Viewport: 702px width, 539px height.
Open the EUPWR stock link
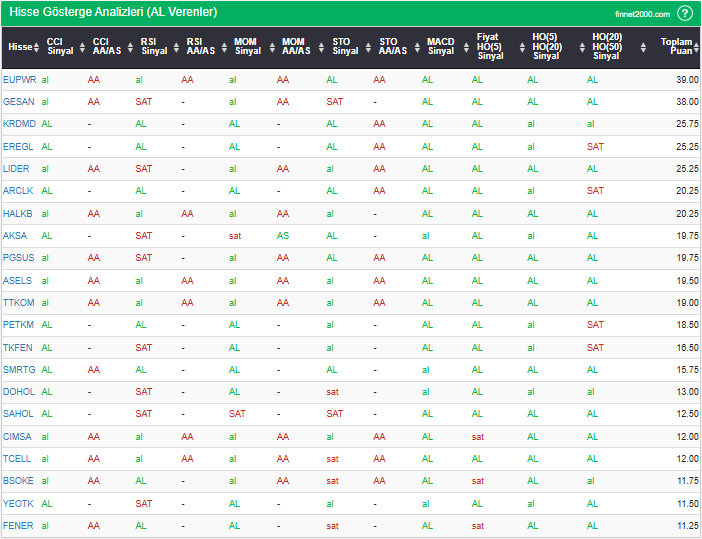pos(18,79)
